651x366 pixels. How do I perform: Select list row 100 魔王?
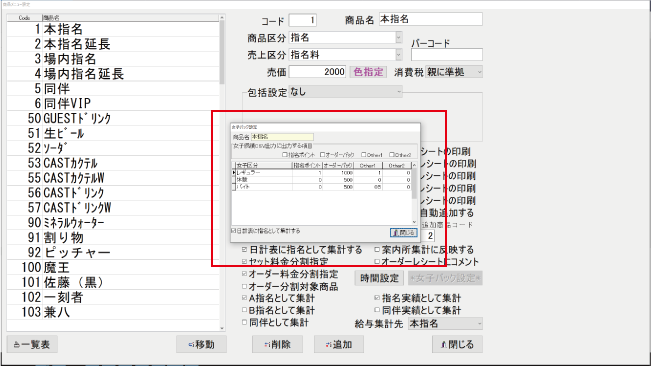(113, 268)
